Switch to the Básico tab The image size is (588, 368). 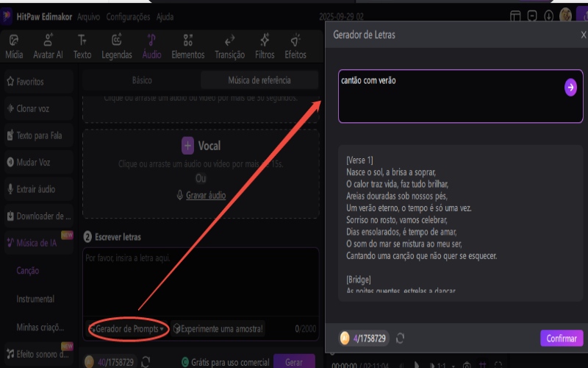(x=142, y=80)
